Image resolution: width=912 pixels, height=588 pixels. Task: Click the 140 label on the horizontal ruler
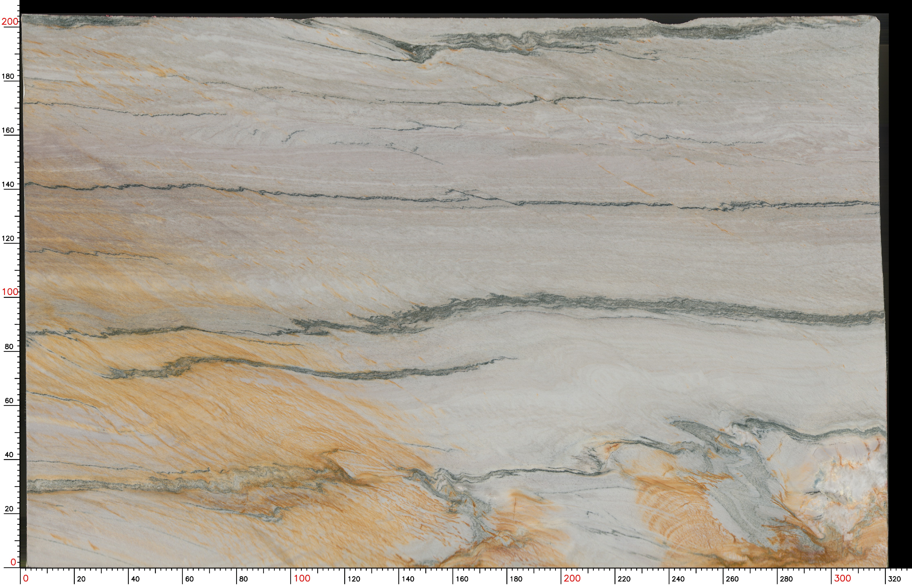[x=408, y=579]
